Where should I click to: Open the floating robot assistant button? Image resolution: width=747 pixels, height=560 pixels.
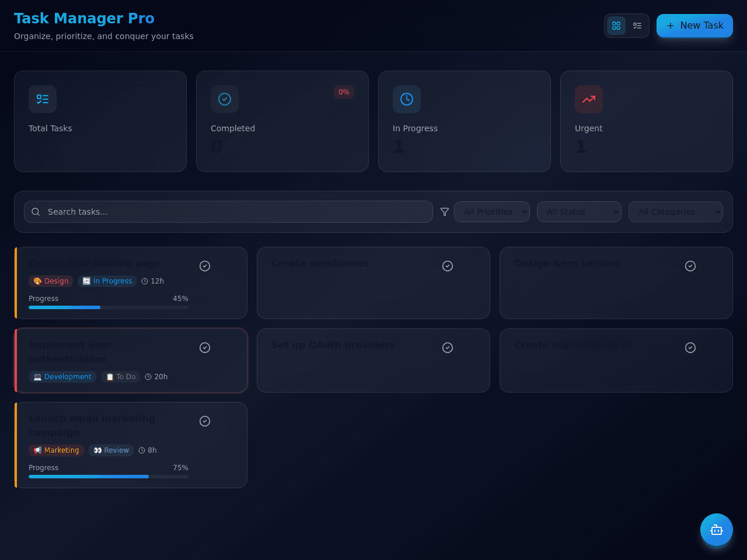point(717,530)
